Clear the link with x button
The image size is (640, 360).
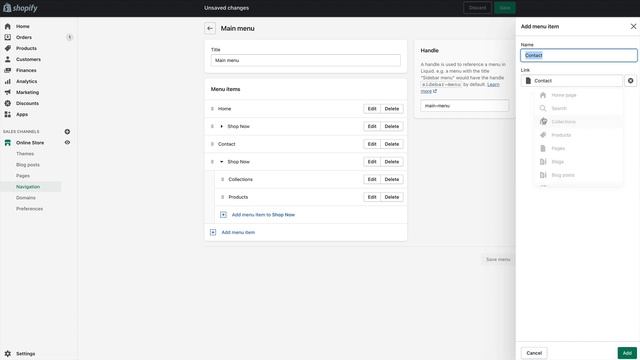point(631,81)
